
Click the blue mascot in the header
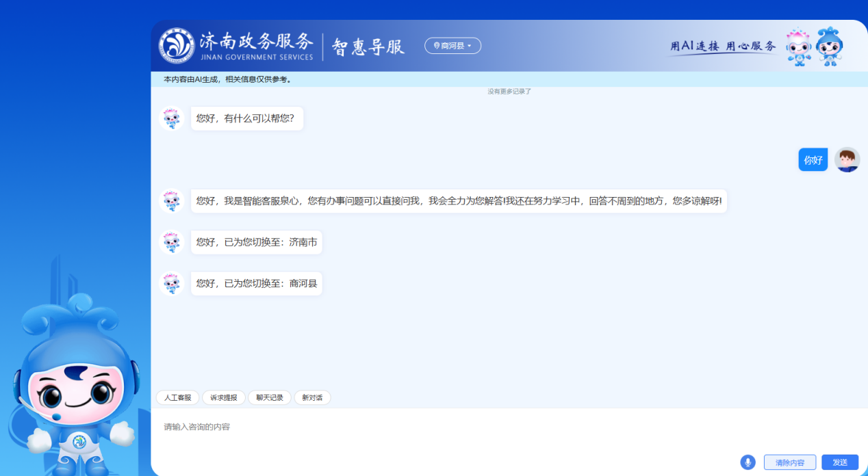[x=829, y=47]
